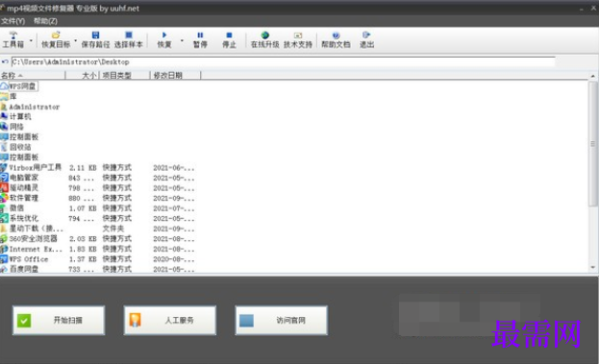Click the 访问官网 button

tap(281, 320)
